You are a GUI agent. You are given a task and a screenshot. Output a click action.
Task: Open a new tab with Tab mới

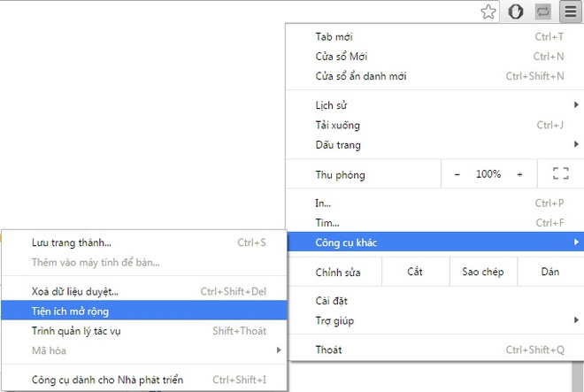coord(334,37)
